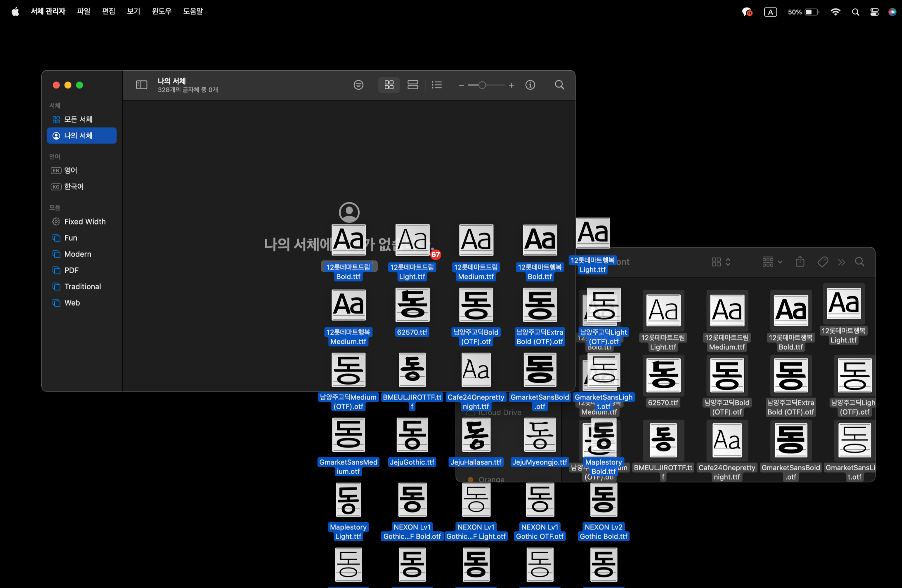Open the Modern collection
902x588 pixels.
coord(81,254)
